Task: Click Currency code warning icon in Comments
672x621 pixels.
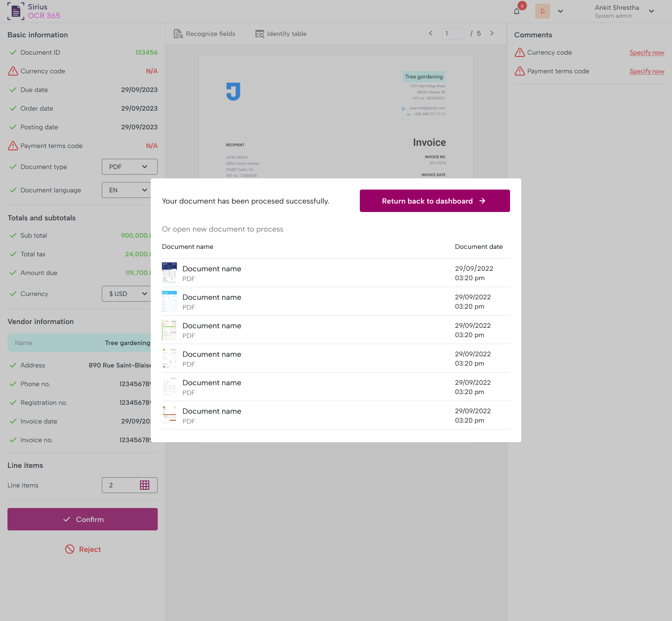Action: click(x=519, y=52)
